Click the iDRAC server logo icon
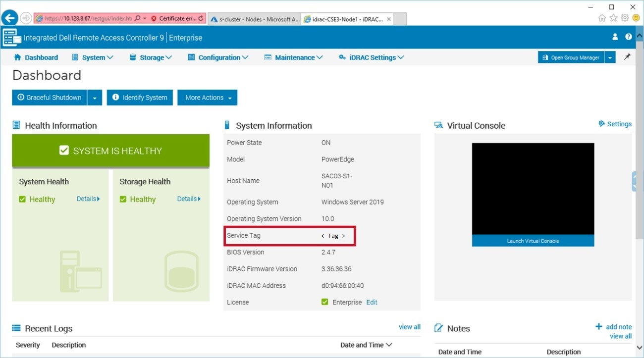The width and height of the screenshot is (644, 358). pyautogui.click(x=12, y=38)
